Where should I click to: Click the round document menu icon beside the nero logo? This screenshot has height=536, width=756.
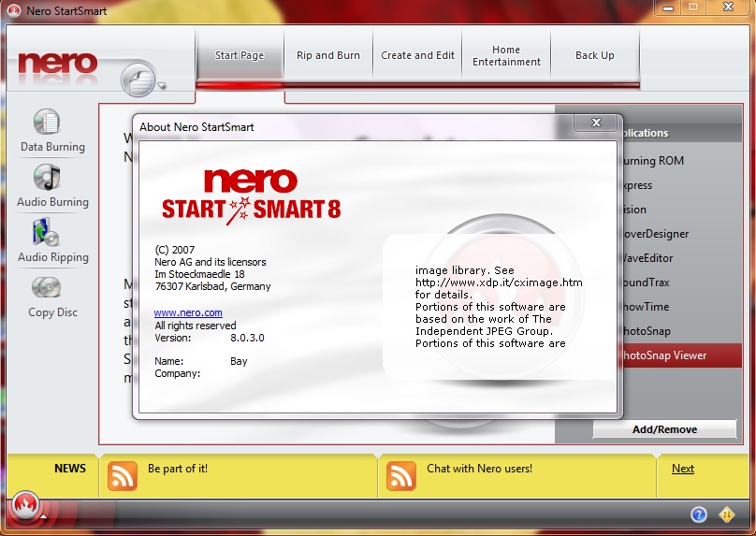(138, 80)
